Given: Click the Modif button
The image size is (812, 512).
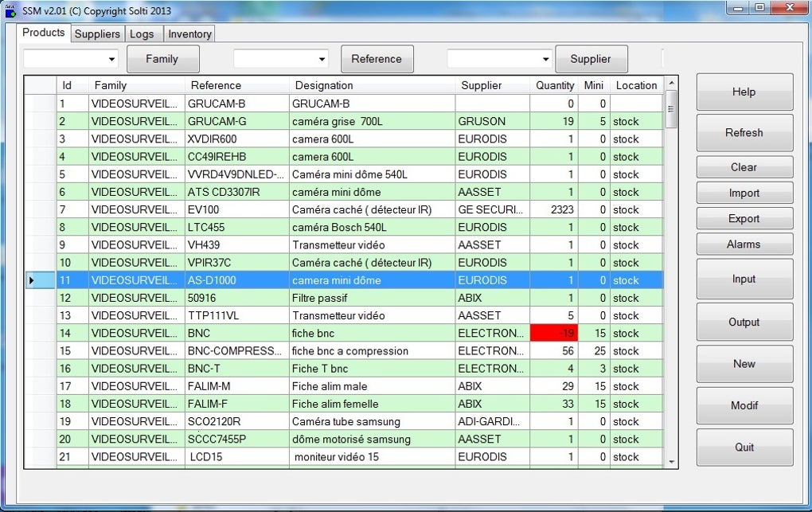Looking at the screenshot, I should [x=744, y=405].
